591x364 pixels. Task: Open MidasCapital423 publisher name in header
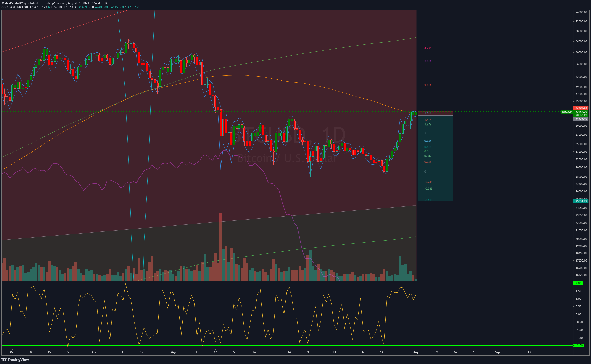pos(13,3)
